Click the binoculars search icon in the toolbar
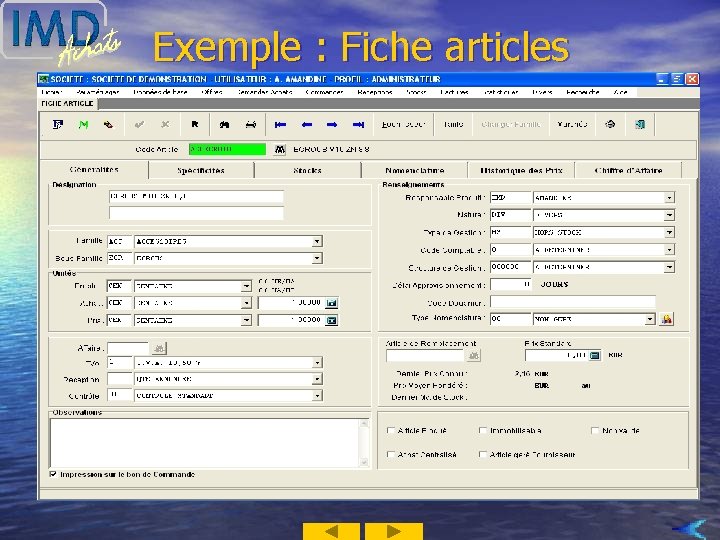Screen dimensions: 720x540 (224, 124)
